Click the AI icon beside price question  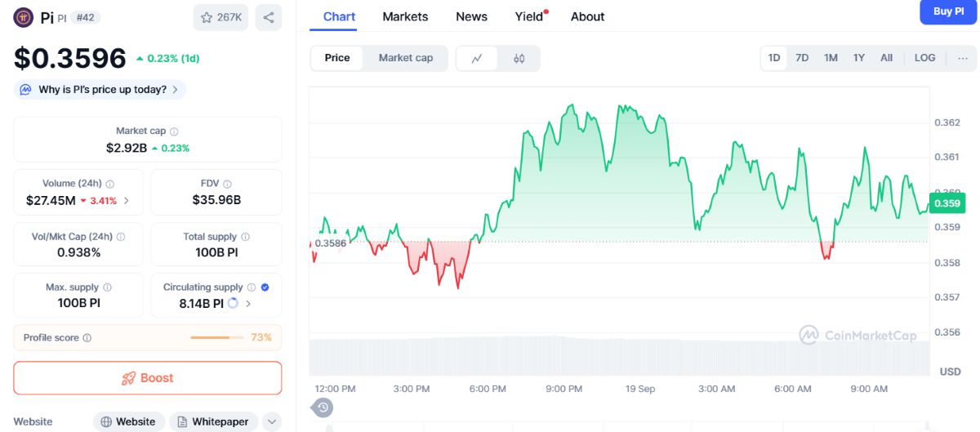26,90
